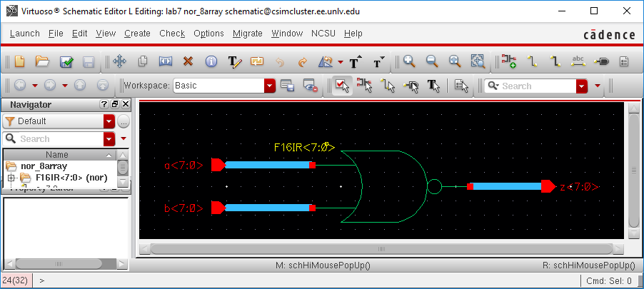The image size is (644, 289).
Task: Click the Redo arrow
Action: [x=302, y=62]
